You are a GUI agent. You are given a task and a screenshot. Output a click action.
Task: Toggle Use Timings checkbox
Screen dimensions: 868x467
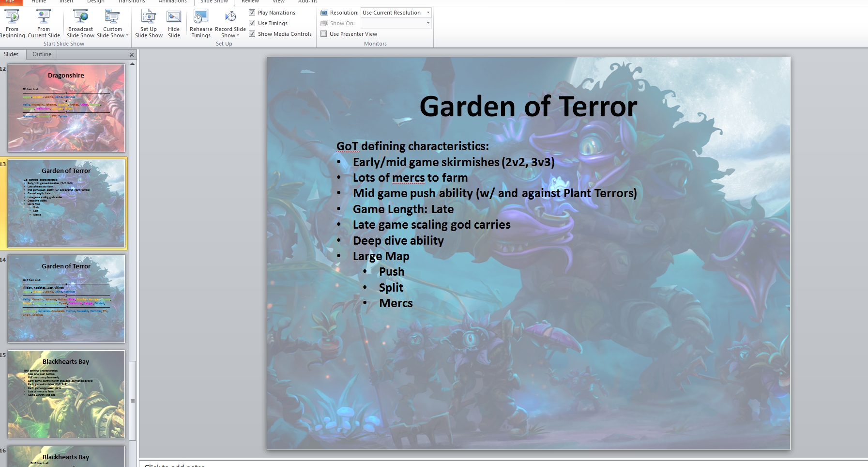252,23
